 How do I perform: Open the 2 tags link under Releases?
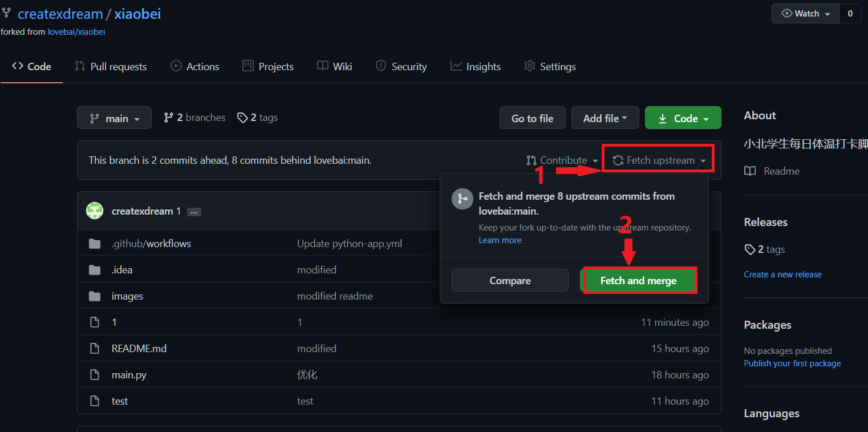765,249
